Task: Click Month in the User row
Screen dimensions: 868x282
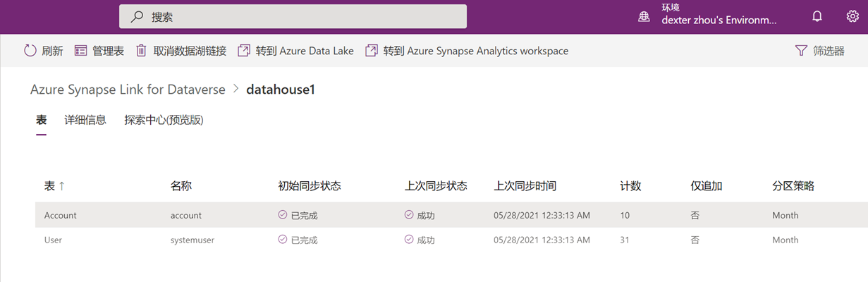Action: [x=786, y=240]
